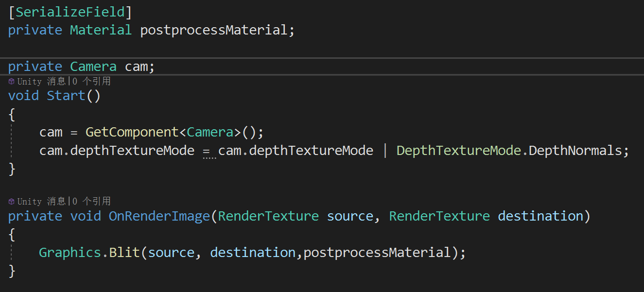Click the void keyword before Start
Screen dimensions: 644x292
[x=23, y=96]
